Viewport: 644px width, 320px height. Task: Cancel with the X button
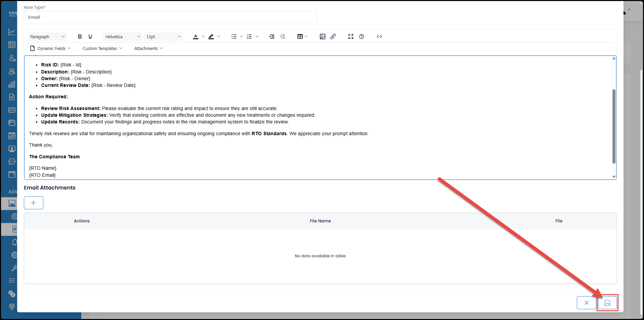(587, 303)
